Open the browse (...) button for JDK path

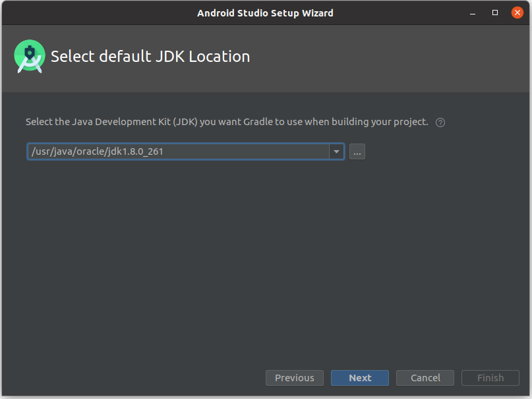(357, 151)
